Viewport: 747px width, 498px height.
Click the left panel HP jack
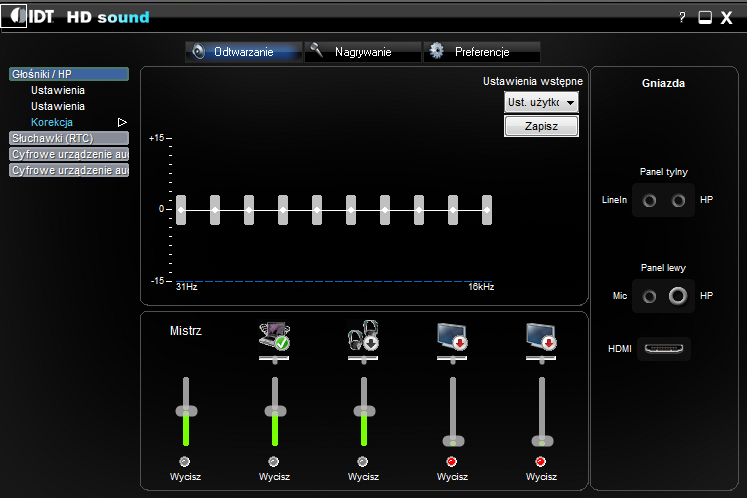click(x=678, y=296)
